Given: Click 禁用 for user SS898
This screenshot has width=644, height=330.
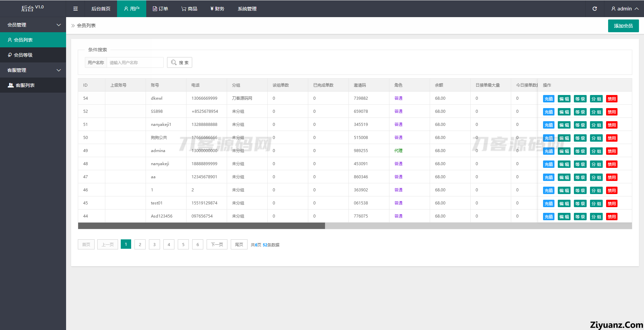Looking at the screenshot, I should point(611,112).
